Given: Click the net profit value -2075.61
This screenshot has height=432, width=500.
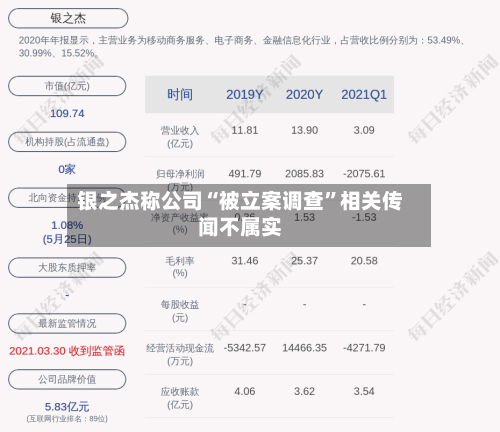Looking at the screenshot, I should [x=364, y=174].
